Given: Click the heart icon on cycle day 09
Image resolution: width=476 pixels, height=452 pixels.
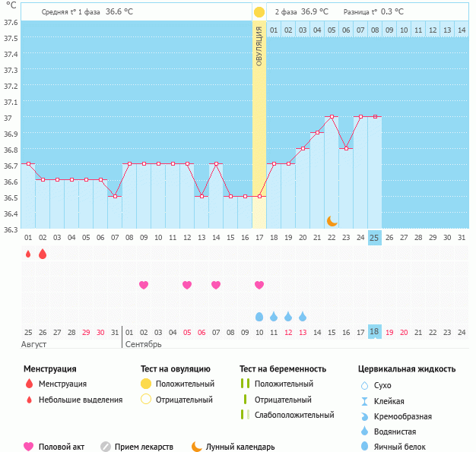Looking at the screenshot, I should coord(144,285).
